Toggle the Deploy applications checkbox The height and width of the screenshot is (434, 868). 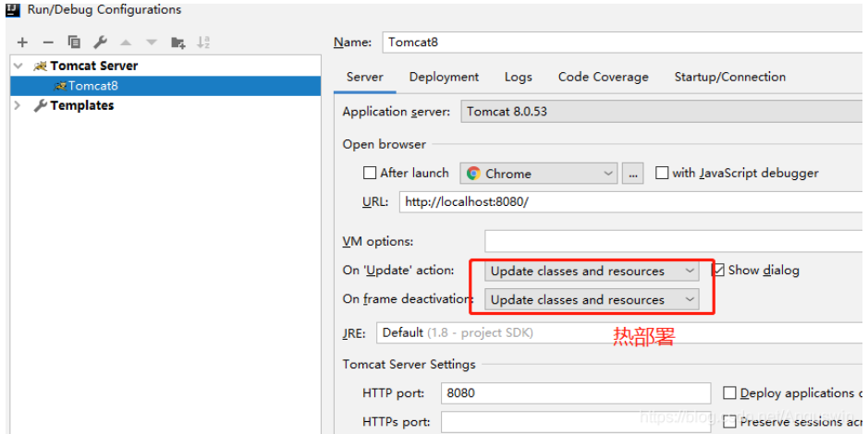click(729, 393)
